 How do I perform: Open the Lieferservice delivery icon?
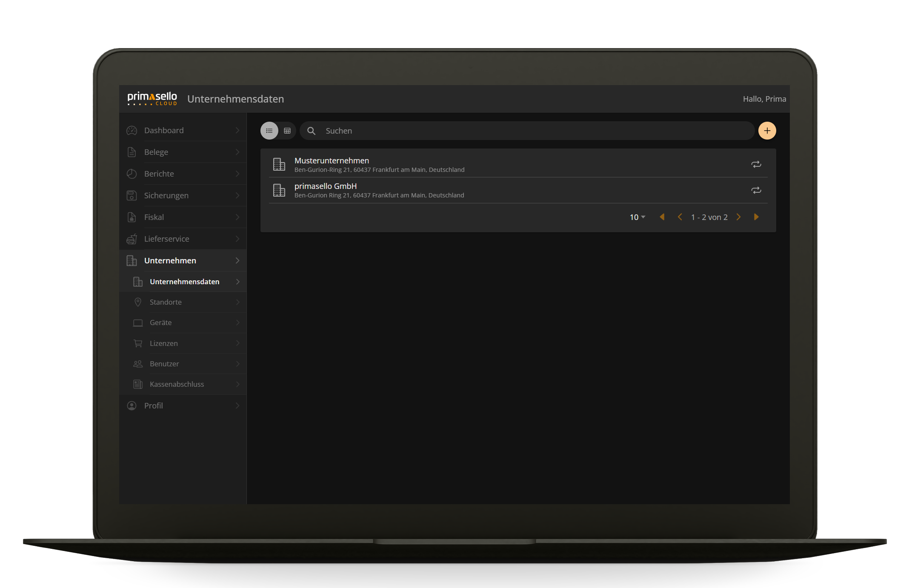tap(132, 239)
